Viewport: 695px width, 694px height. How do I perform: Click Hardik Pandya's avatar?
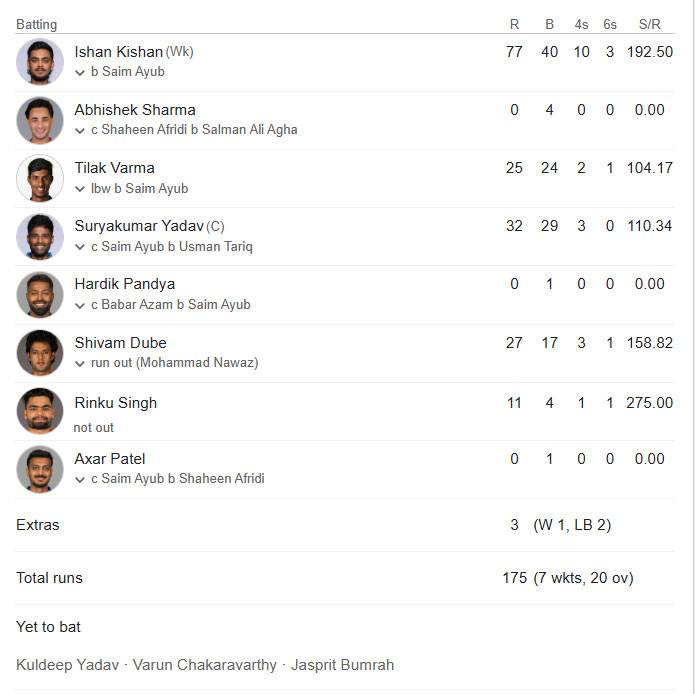click(40, 294)
